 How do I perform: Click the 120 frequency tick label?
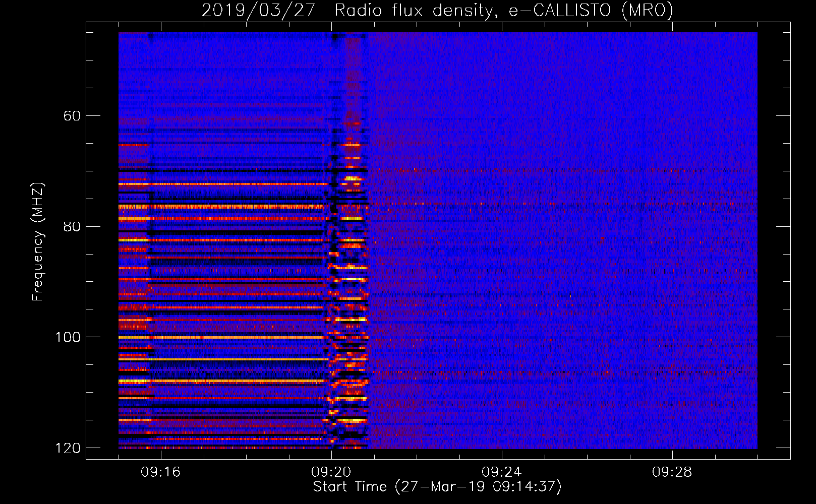68,448
